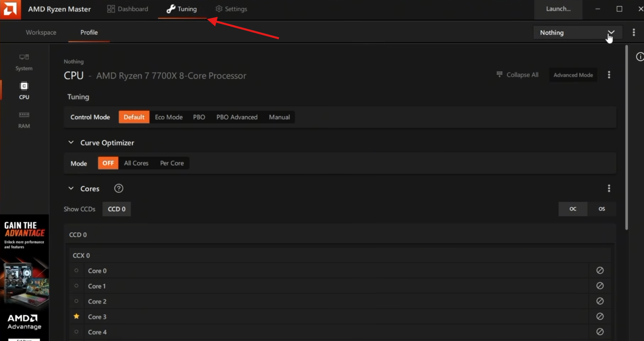
Task: Open the Dashboard tab
Action: point(127,9)
